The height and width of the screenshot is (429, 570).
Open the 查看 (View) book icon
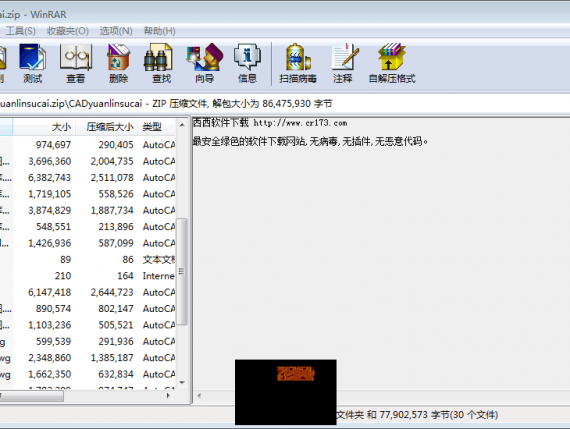click(x=76, y=63)
